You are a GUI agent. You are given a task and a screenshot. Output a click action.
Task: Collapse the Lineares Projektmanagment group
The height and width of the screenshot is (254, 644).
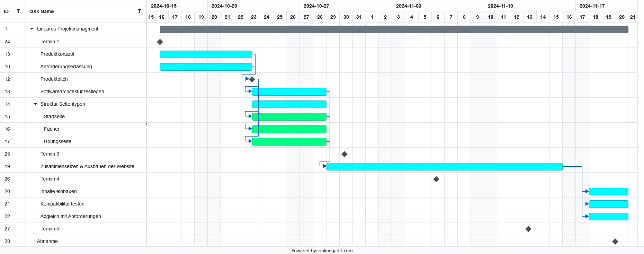click(x=32, y=29)
